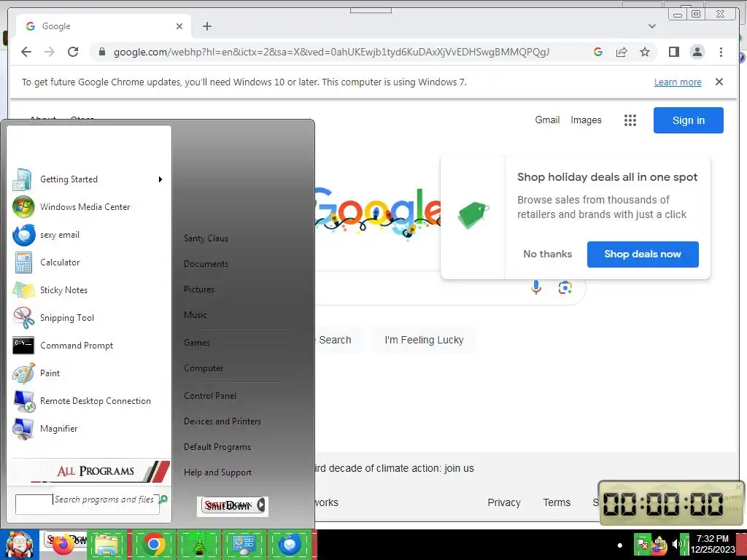The width and height of the screenshot is (747, 560).
Task: Launch Windows Media Center icon
Action: pyautogui.click(x=23, y=207)
